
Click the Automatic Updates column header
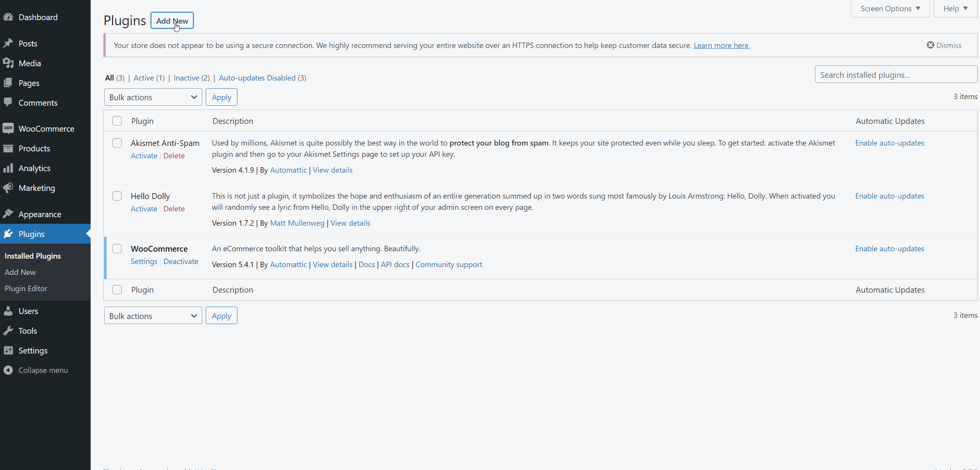click(x=890, y=121)
